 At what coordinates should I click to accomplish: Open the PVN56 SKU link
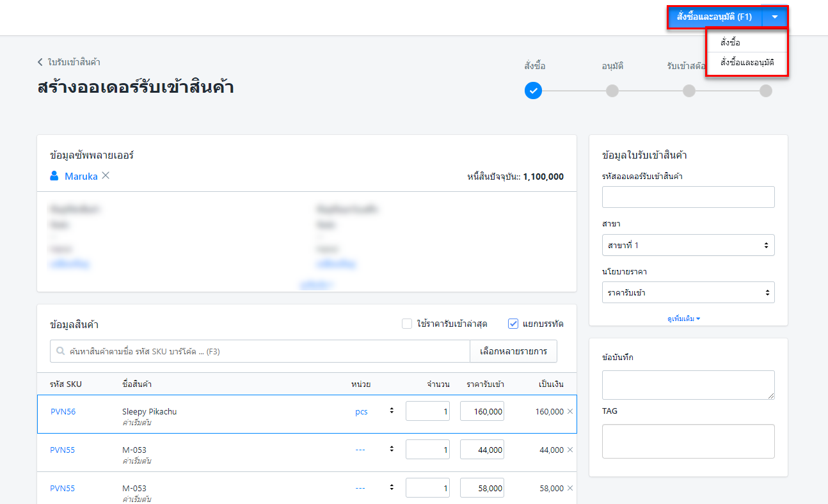click(x=63, y=411)
